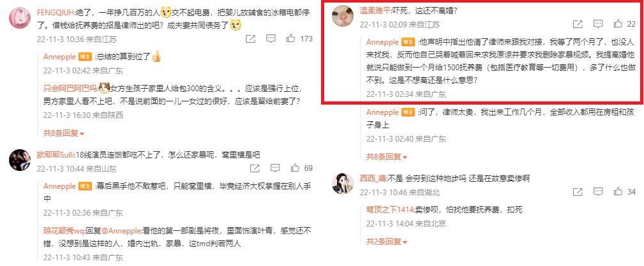This screenshot has height=266, width=644.
Task: Share FENGQIUH's comment via forward icon
Action: (251, 39)
